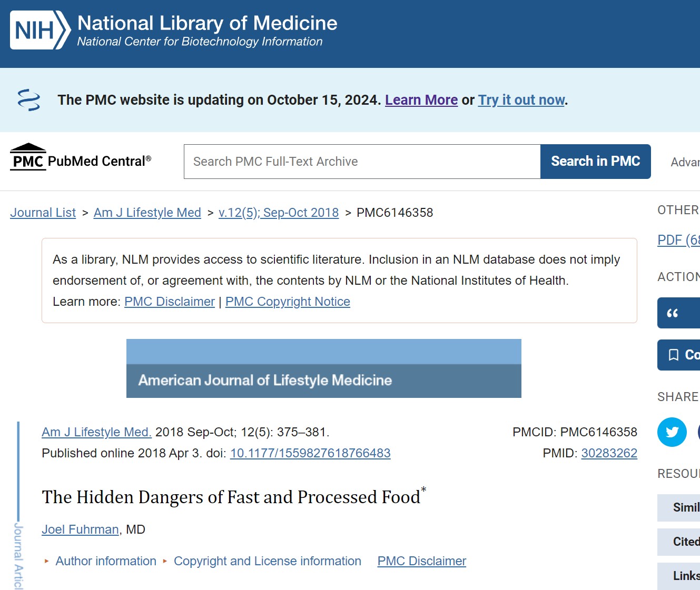Click the PMC PubMed Central logo

pos(81,158)
